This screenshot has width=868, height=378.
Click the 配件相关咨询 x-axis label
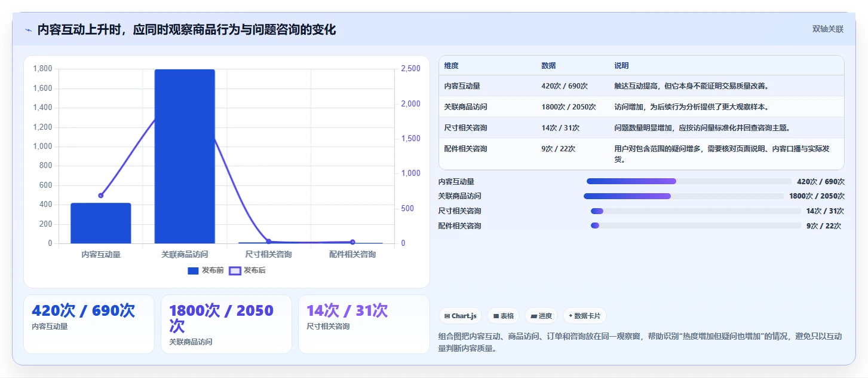click(352, 254)
